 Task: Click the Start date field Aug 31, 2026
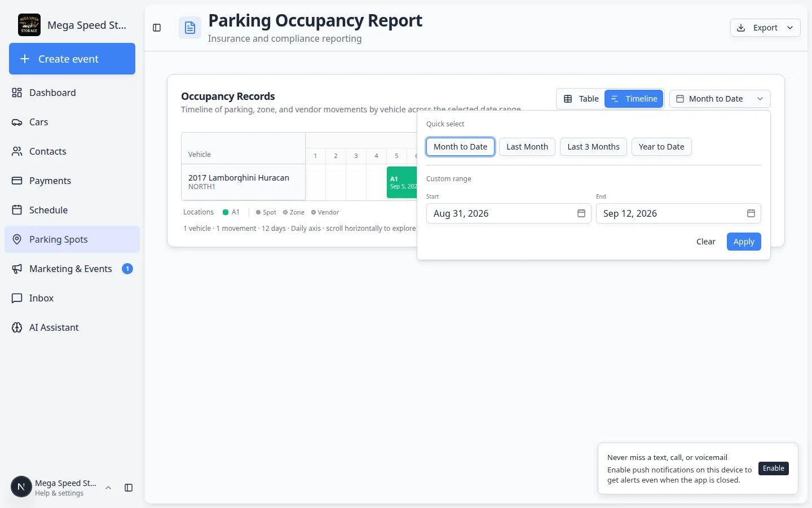509,213
